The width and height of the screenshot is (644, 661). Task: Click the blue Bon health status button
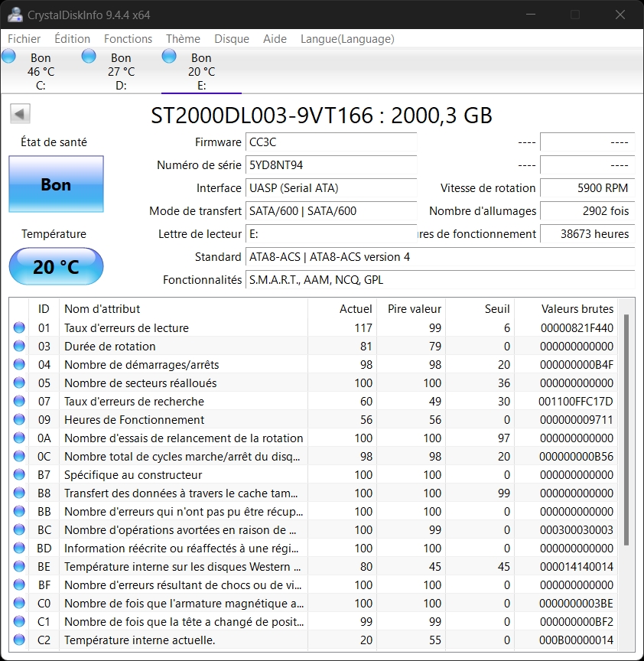click(56, 184)
